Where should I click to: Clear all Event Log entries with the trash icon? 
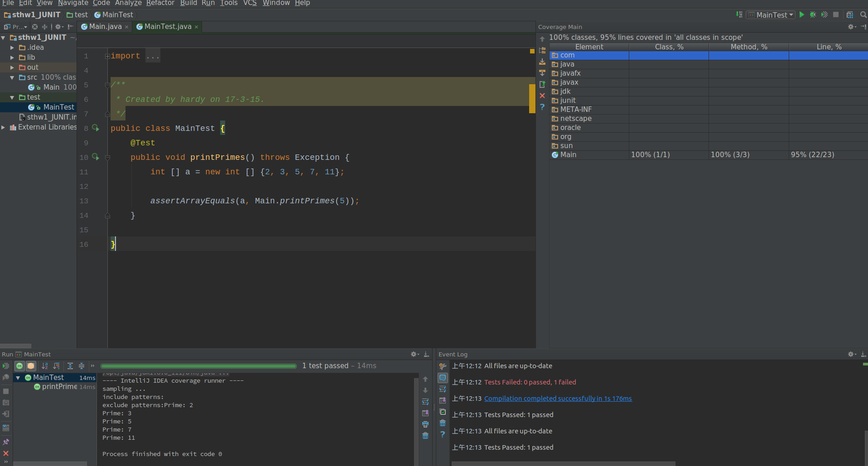(x=443, y=423)
